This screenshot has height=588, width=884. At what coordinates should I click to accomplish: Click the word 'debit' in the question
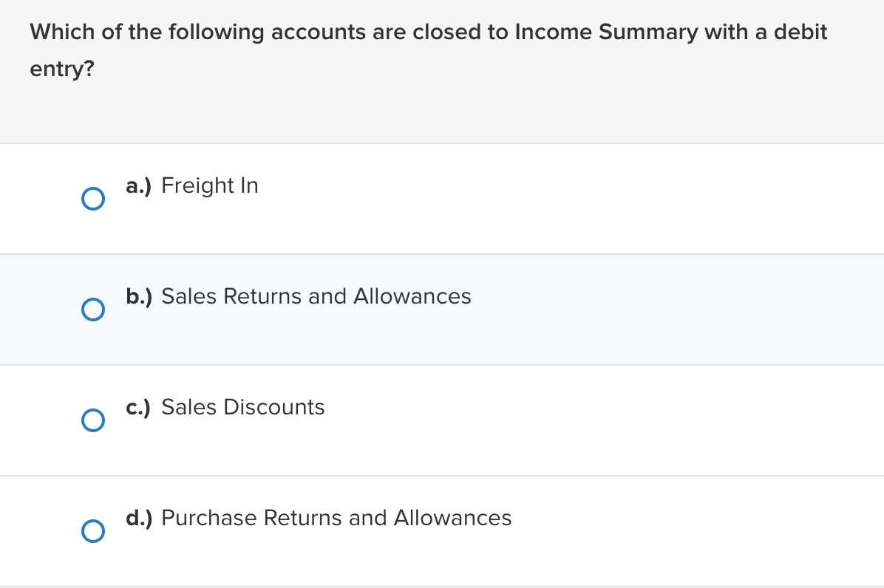point(800,33)
